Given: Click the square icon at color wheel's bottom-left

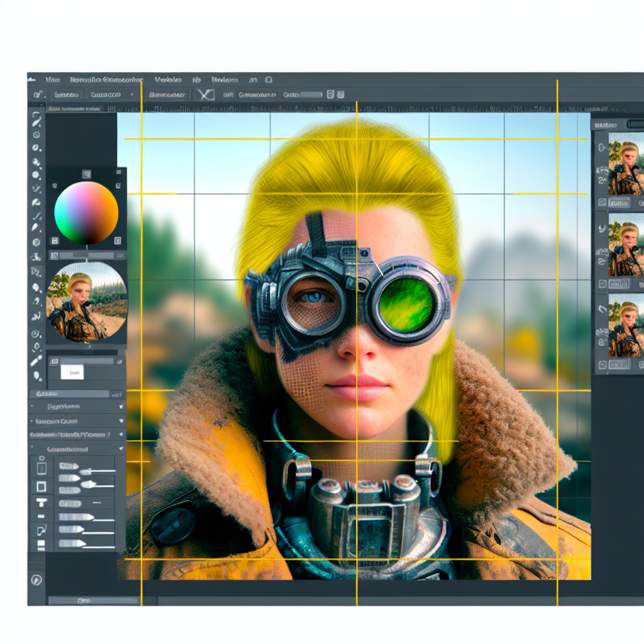Looking at the screenshot, I should coord(55,240).
